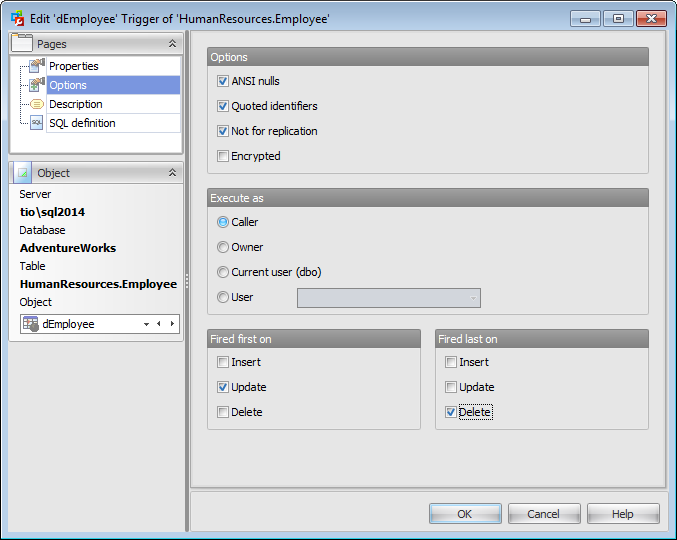Collapse the Pages panel

coord(172,44)
